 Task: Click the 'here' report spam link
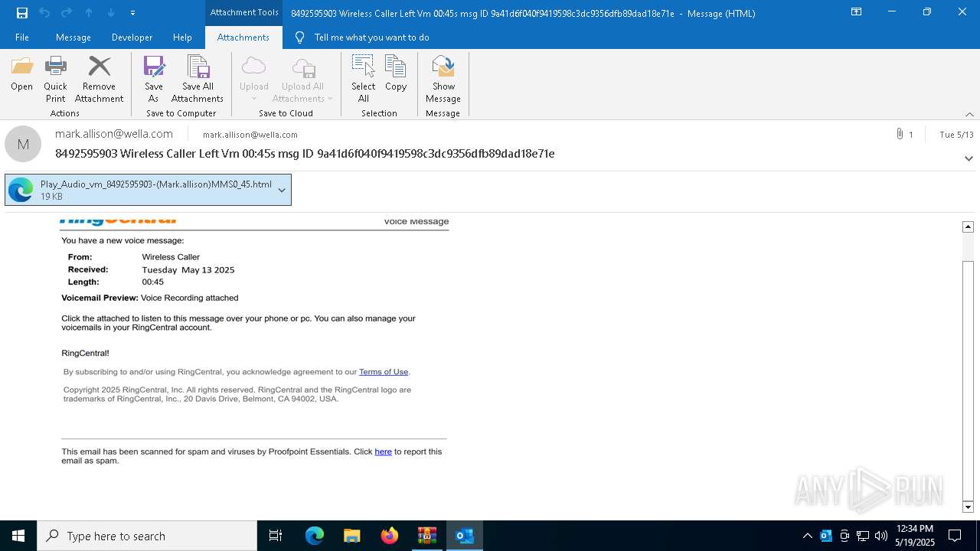pos(383,452)
